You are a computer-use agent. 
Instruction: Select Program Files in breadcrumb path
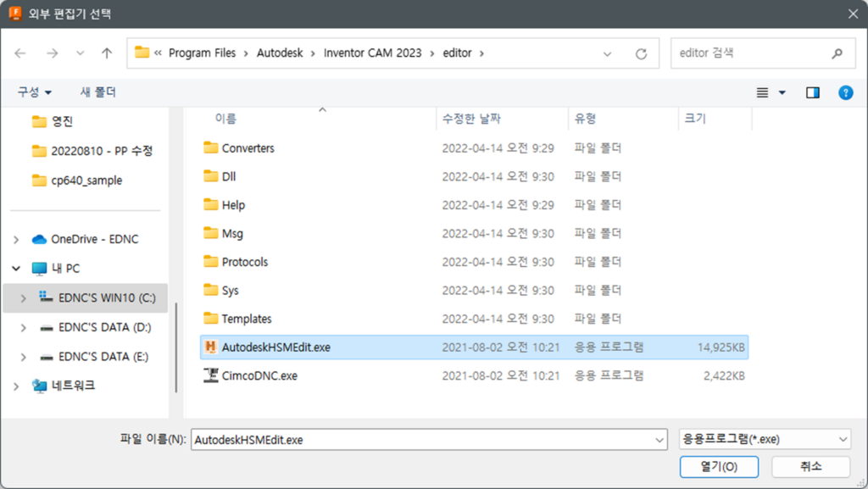202,53
